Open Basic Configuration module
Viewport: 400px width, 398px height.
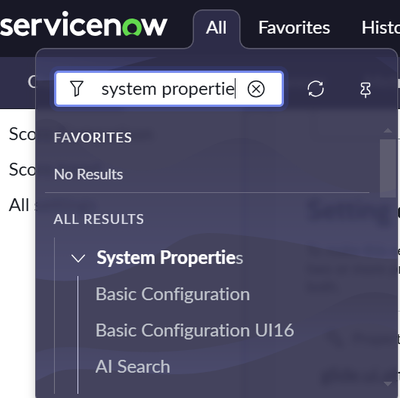(173, 294)
